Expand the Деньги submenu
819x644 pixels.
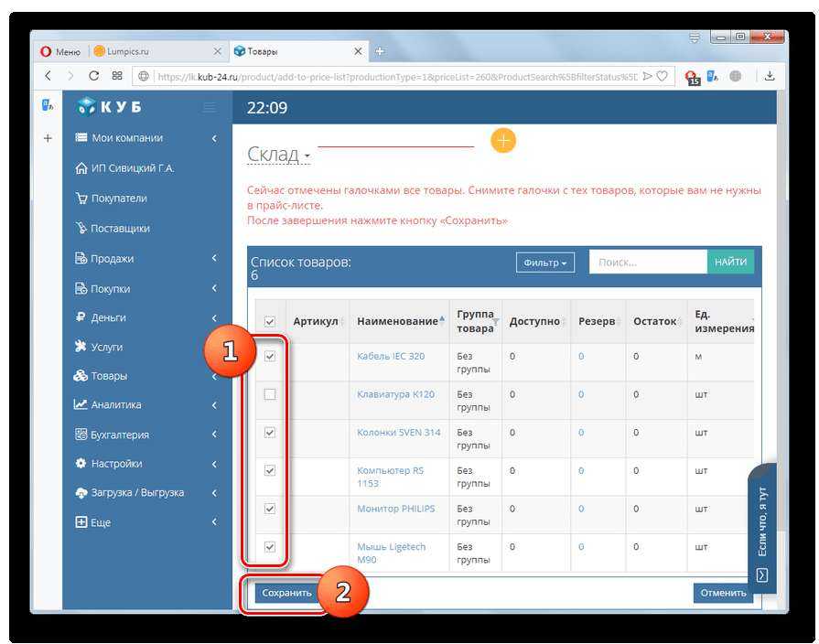pos(214,317)
